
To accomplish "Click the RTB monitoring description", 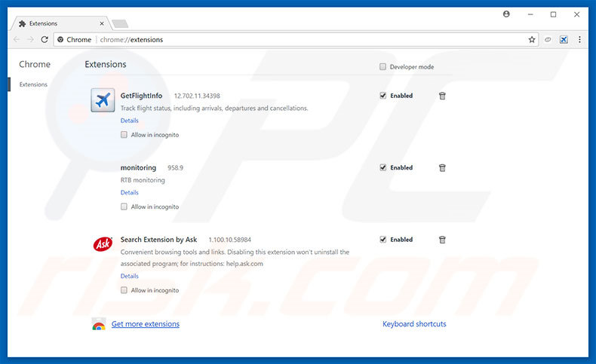I will pyautogui.click(x=143, y=180).
